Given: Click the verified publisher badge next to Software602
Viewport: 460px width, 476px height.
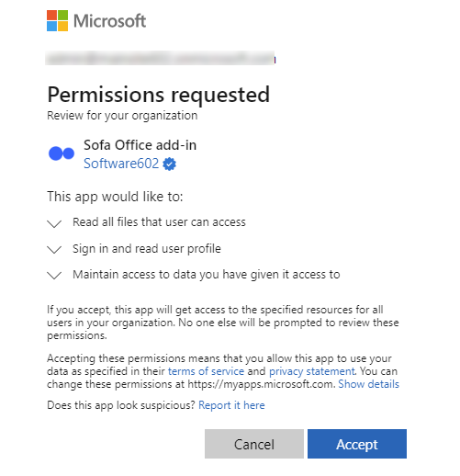Looking at the screenshot, I should [169, 164].
